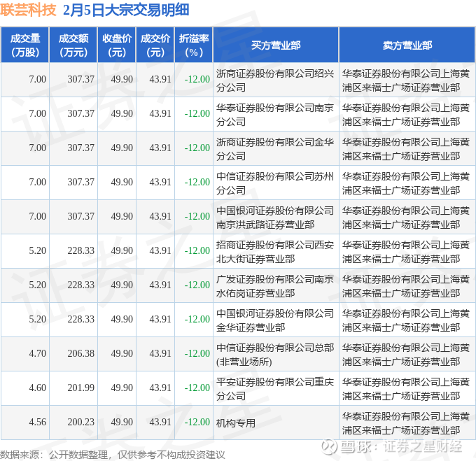Click the 成交价(元) column header
Viewport: 476px width, 461px height.
click(155, 45)
